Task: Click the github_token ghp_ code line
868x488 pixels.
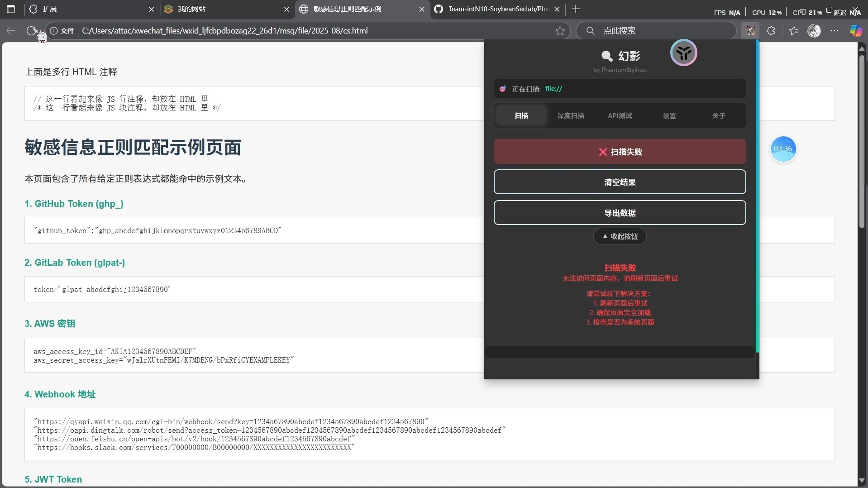Action: click(157, 231)
